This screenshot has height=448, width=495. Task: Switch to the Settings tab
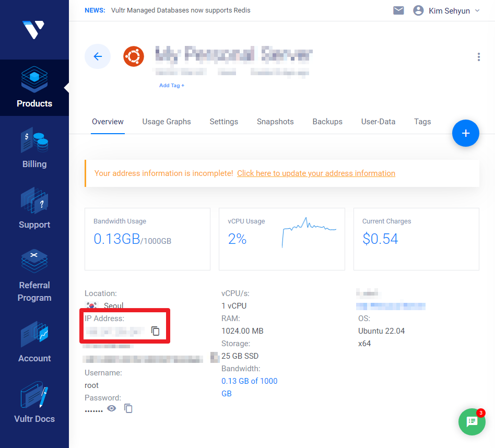pos(224,122)
